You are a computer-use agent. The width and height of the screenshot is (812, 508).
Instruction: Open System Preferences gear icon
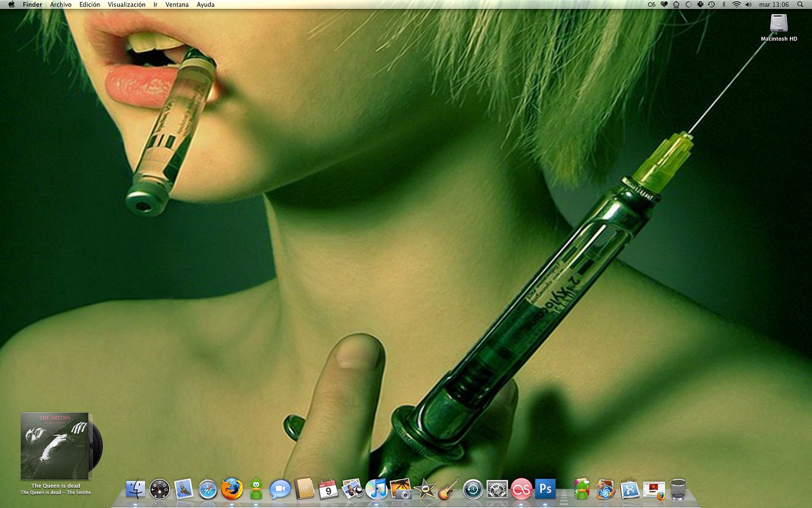(x=497, y=490)
